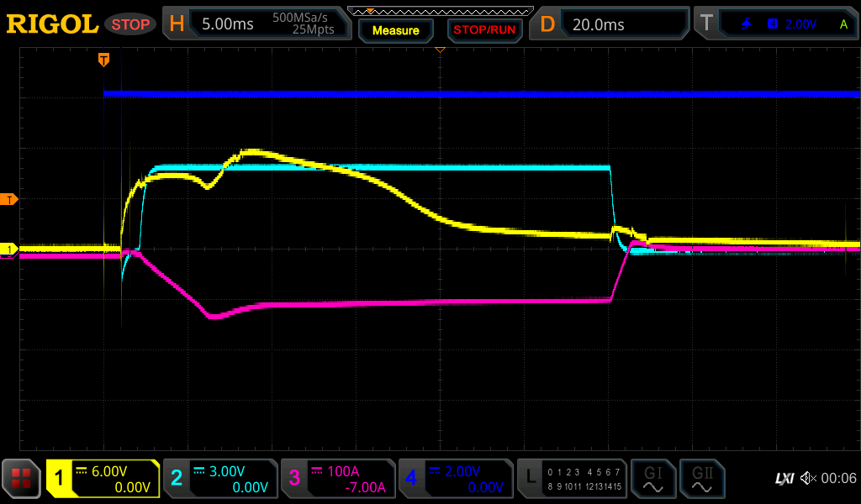This screenshot has height=504, width=861.
Task: Toggle channel 1 with the yellow 6.00V label
Action: click(x=103, y=479)
